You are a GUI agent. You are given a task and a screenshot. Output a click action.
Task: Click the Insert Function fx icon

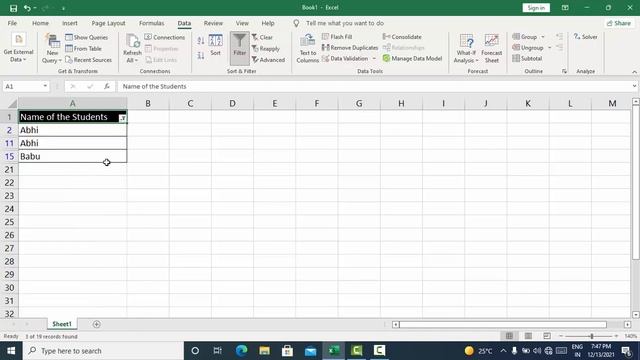107,87
